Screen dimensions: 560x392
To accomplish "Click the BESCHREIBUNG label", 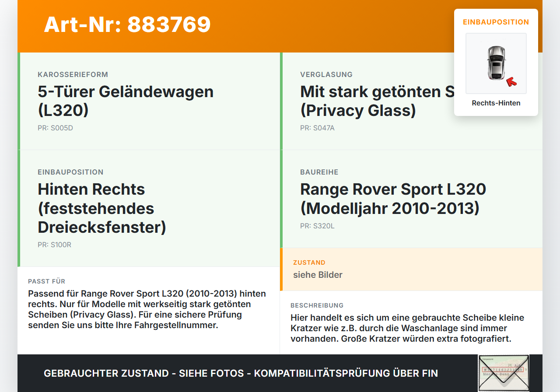I will click(317, 305).
